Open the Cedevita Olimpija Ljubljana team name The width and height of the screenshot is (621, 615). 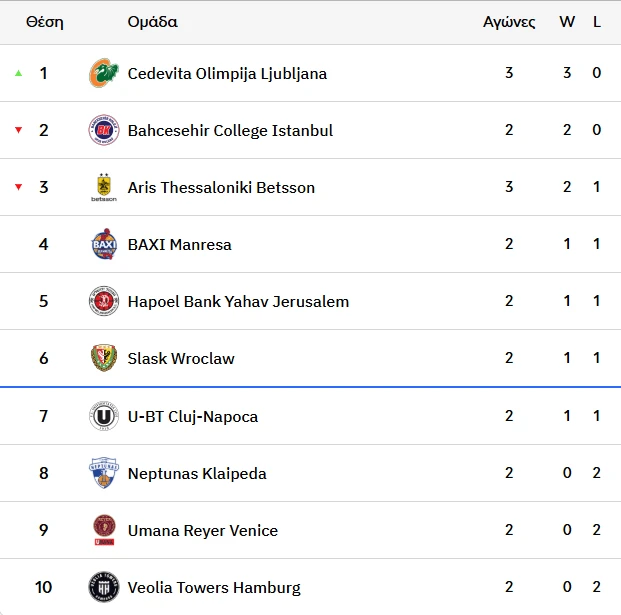pos(227,73)
